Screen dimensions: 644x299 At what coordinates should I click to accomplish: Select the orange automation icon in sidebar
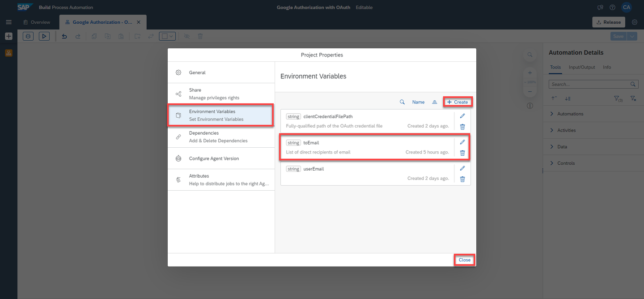tap(8, 53)
